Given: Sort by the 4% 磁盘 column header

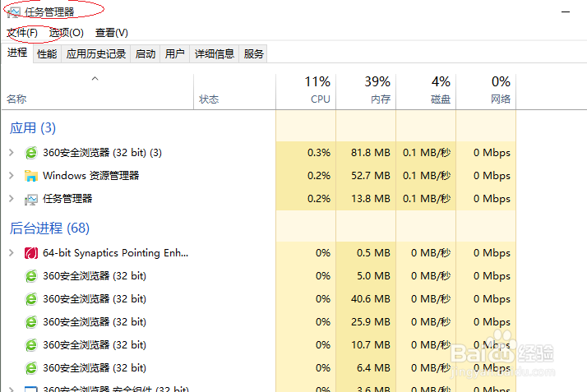Looking at the screenshot, I should coord(426,92).
